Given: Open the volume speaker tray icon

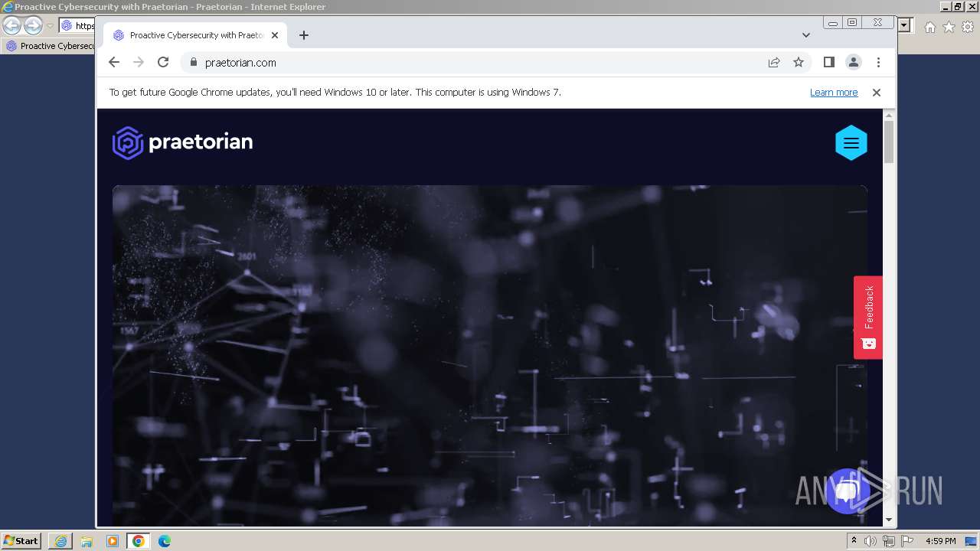Looking at the screenshot, I should (871, 541).
